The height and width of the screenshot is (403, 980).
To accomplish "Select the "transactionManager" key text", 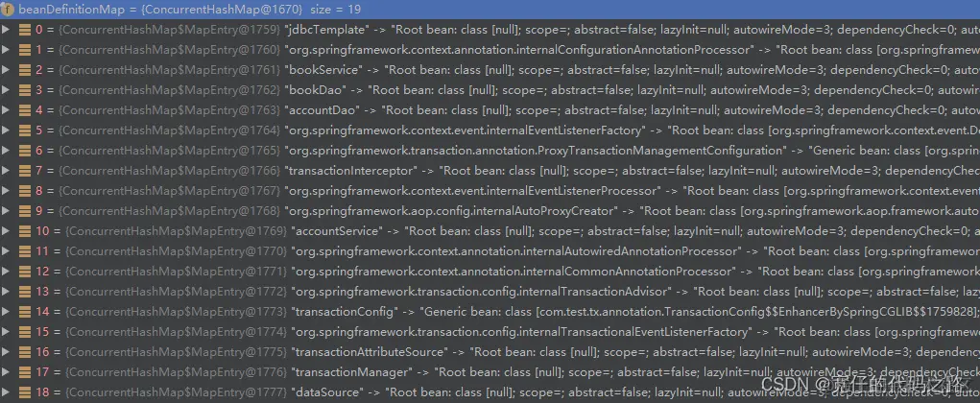I will click(351, 372).
